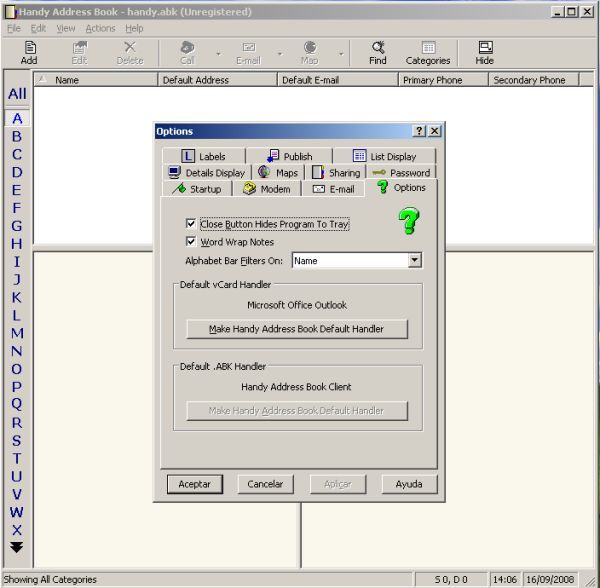Sort by Primary Phone column header
The image size is (600, 588).
tap(443, 80)
